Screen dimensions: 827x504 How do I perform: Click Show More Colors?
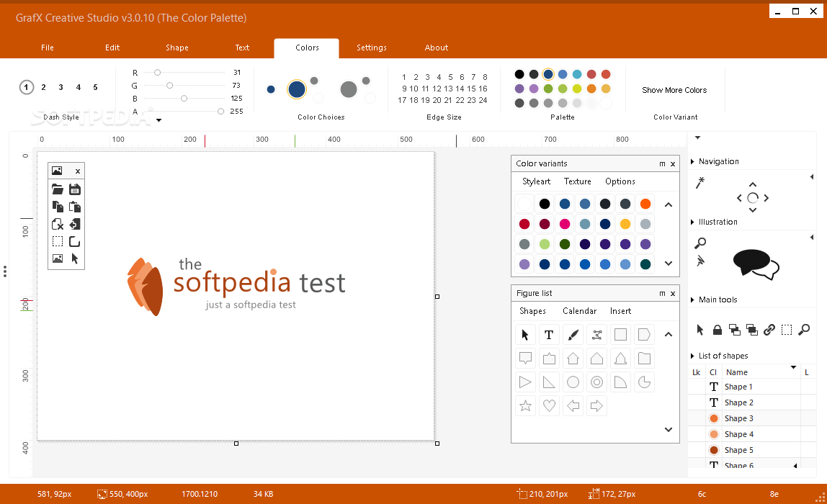674,90
